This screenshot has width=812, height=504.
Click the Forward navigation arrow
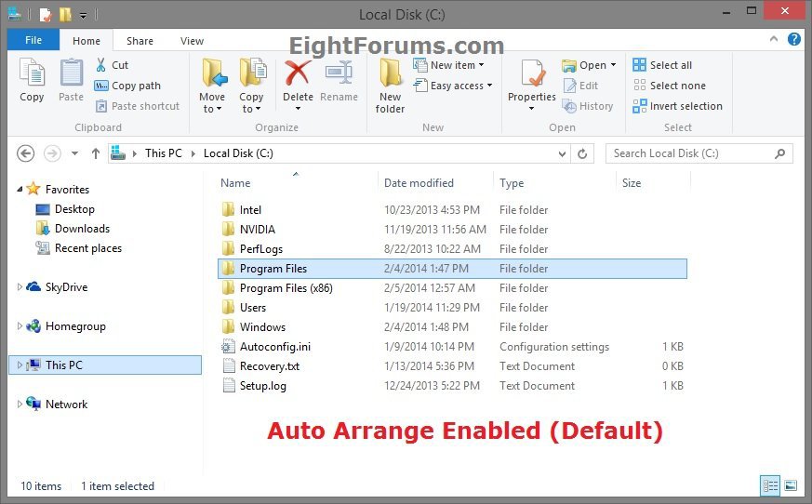(x=52, y=153)
